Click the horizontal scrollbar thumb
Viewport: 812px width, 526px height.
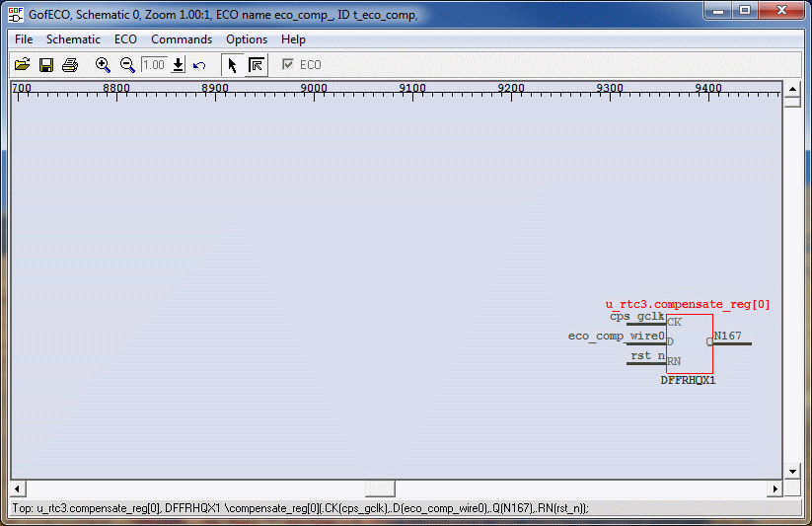tap(380, 488)
